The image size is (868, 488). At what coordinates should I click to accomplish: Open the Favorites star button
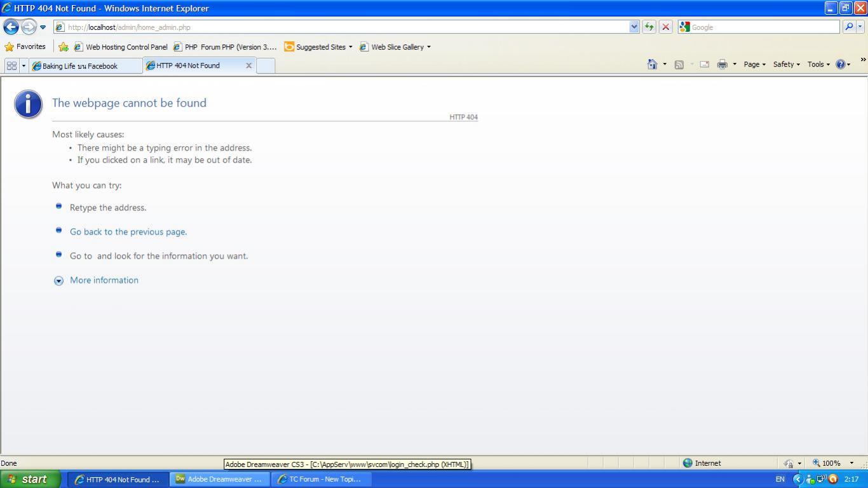(x=25, y=47)
